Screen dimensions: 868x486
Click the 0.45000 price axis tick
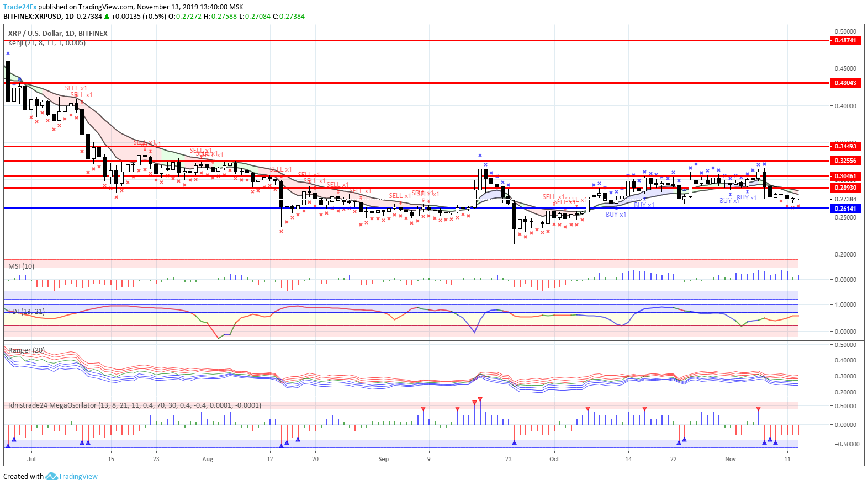[x=845, y=69]
